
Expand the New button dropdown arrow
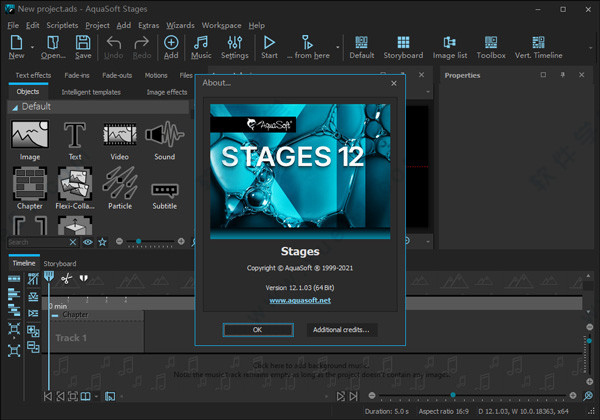[x=32, y=47]
